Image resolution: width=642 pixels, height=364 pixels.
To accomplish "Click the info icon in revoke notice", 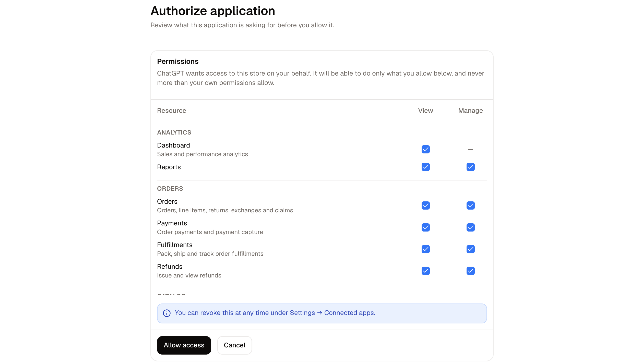I will (x=167, y=313).
